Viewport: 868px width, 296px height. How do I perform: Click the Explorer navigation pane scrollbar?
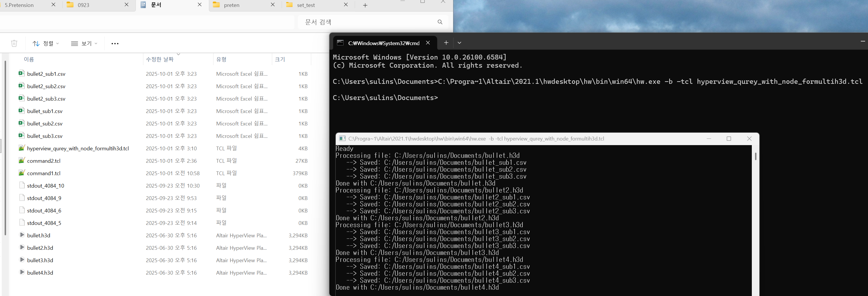click(x=5, y=148)
